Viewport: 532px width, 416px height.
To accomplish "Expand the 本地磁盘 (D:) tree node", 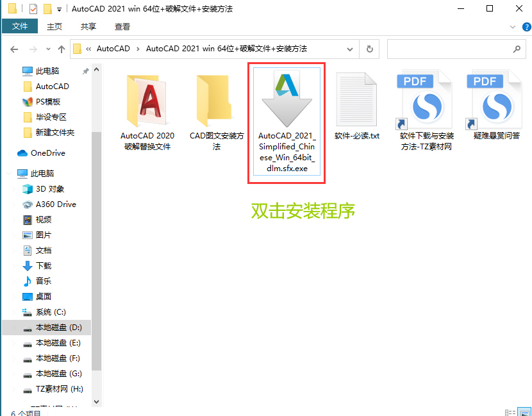I will click(x=14, y=328).
